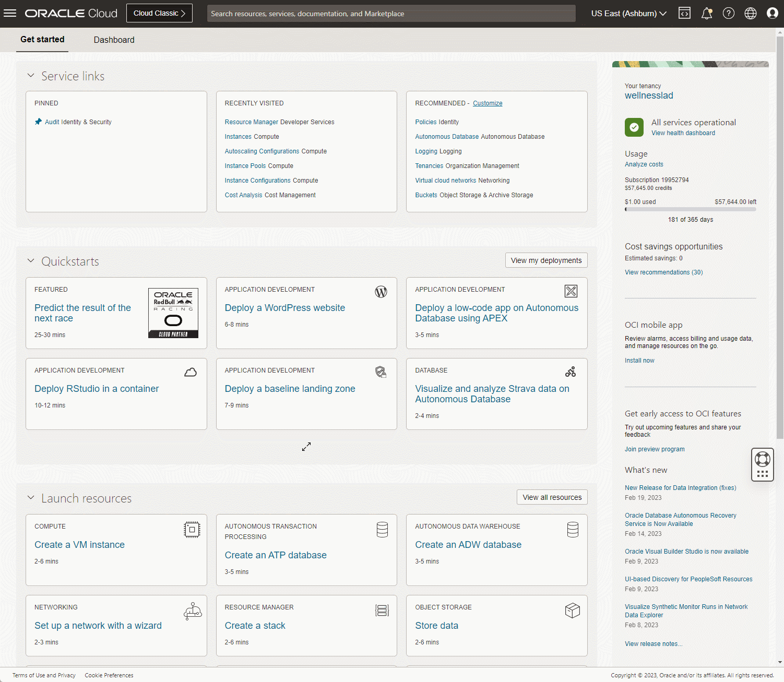Open the Customize recommended link
Viewport: 784px width, 682px height.
[x=487, y=103]
